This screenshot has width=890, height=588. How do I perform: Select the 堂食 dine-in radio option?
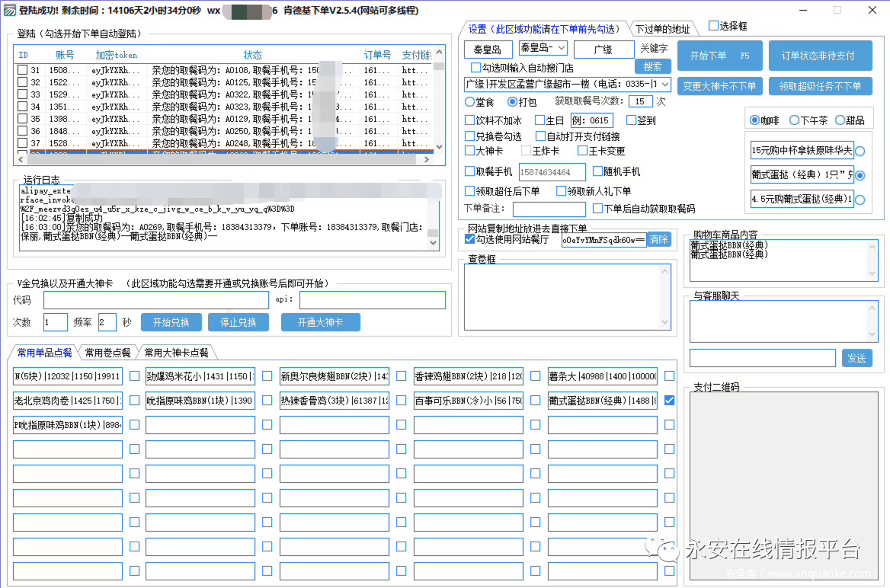coord(469,101)
